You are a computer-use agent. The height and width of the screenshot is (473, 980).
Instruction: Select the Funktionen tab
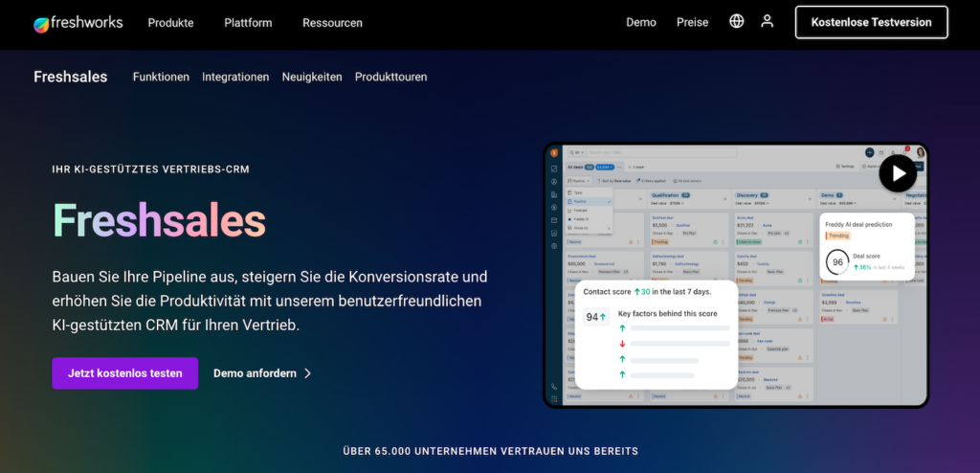161,77
